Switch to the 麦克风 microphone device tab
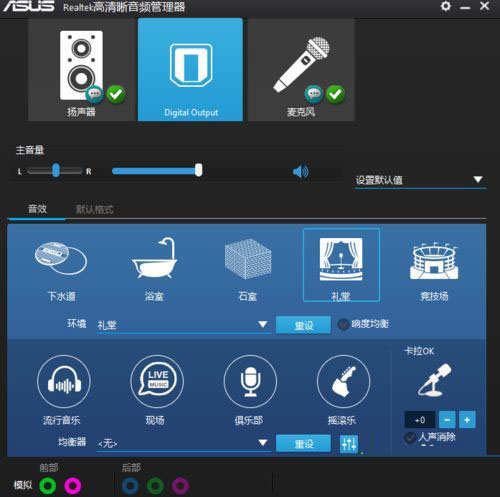Viewport: 500px width, 497px height. (301, 70)
